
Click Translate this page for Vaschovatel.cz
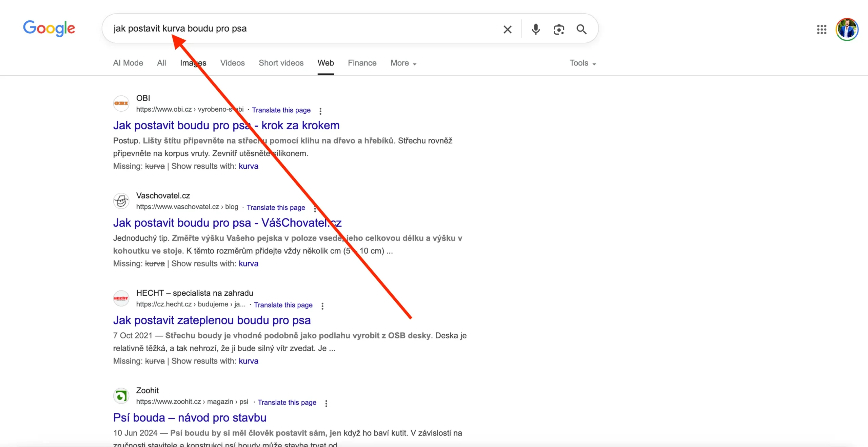[x=276, y=207]
